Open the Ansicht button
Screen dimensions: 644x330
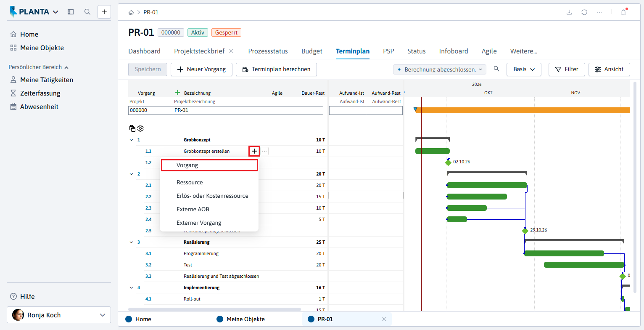pos(609,69)
